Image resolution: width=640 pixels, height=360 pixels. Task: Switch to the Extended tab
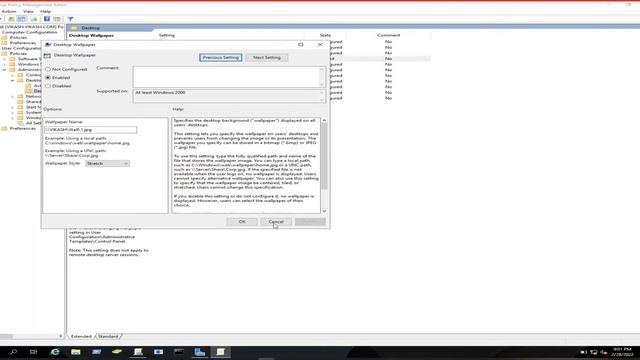pyautogui.click(x=81, y=336)
